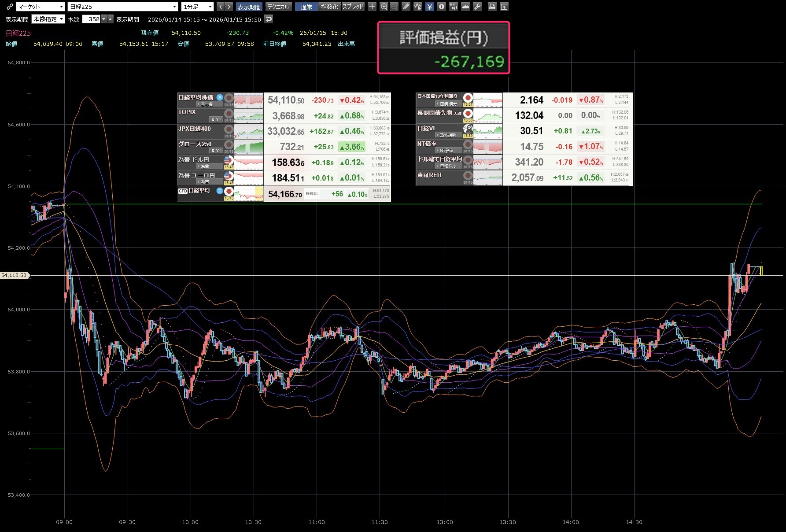Switch to the テクニカル tab
Viewport: 786px width, 532px height.
[x=278, y=7]
